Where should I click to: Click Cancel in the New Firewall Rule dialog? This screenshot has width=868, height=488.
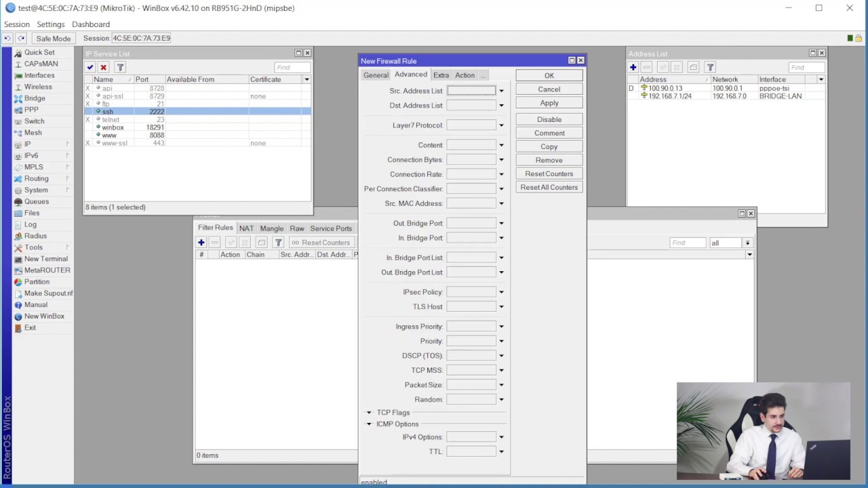tap(549, 89)
